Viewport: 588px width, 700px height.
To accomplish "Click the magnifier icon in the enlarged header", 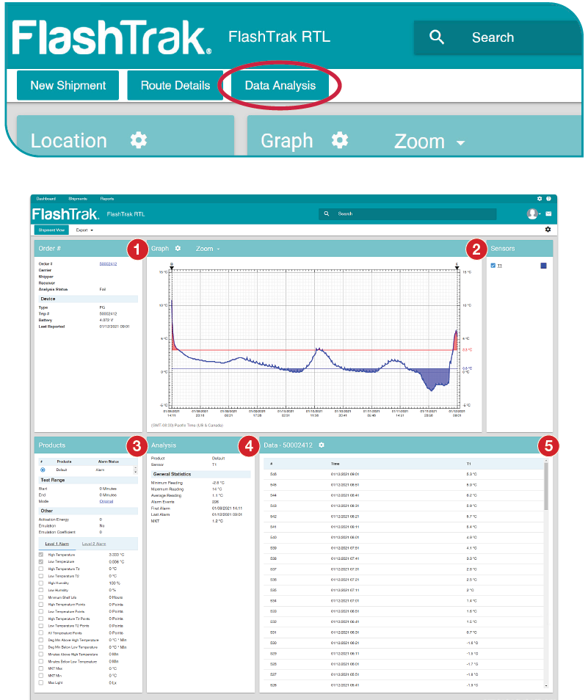I will (436, 37).
